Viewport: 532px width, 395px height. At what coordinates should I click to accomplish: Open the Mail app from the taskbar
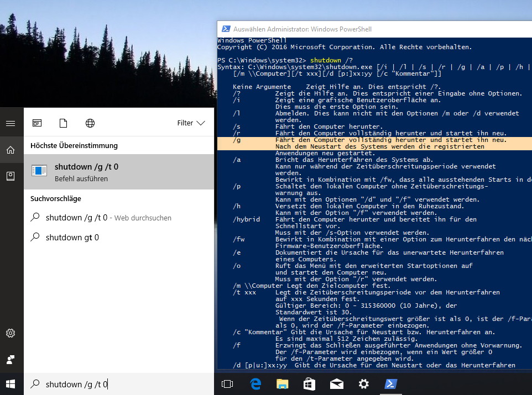(x=337, y=384)
